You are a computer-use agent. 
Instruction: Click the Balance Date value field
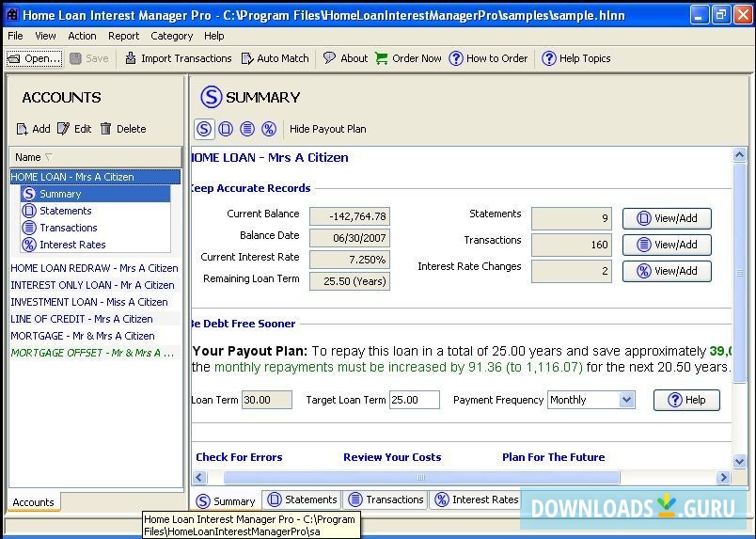[350, 238]
